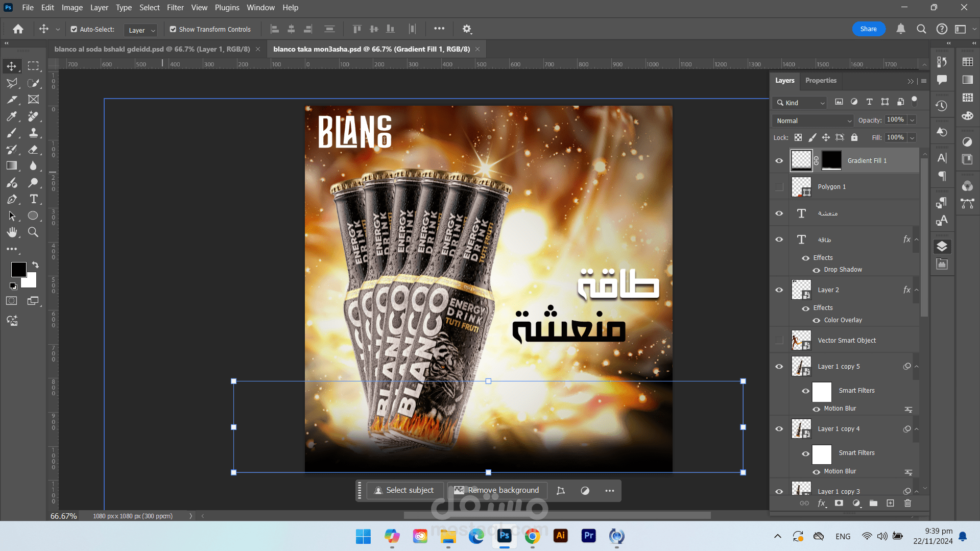980x551 pixels.
Task: Open the Fill slider dropdown arrow
Action: 912,138
